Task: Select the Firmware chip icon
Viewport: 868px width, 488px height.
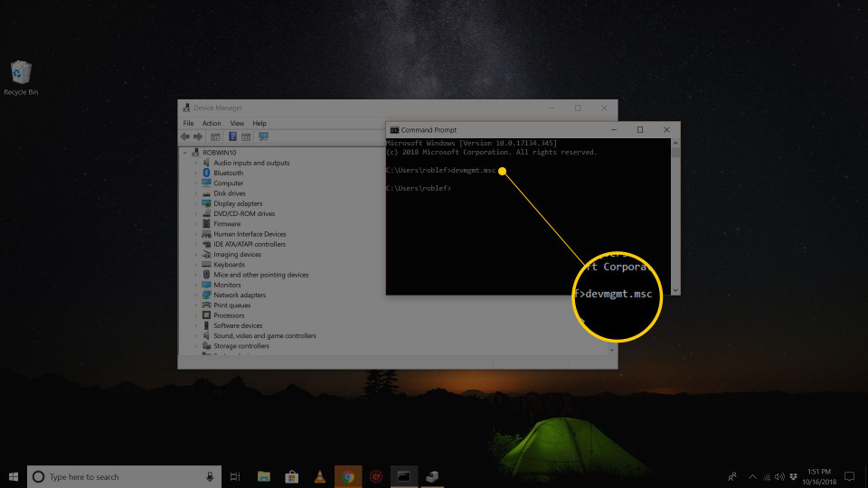Action: (x=206, y=224)
